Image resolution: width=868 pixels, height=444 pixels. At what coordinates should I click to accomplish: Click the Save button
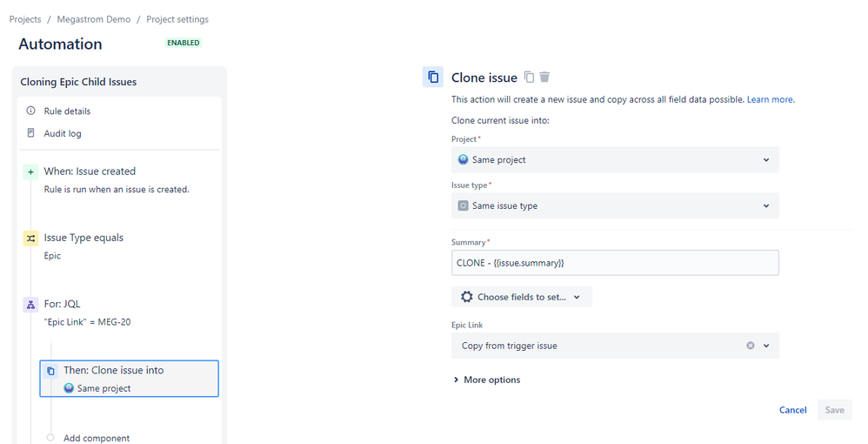pyautogui.click(x=834, y=410)
